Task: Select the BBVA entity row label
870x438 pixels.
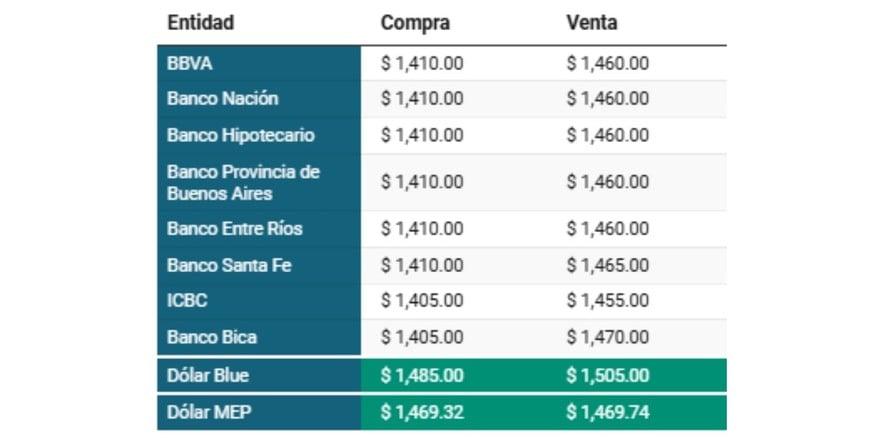Action: click(x=190, y=63)
